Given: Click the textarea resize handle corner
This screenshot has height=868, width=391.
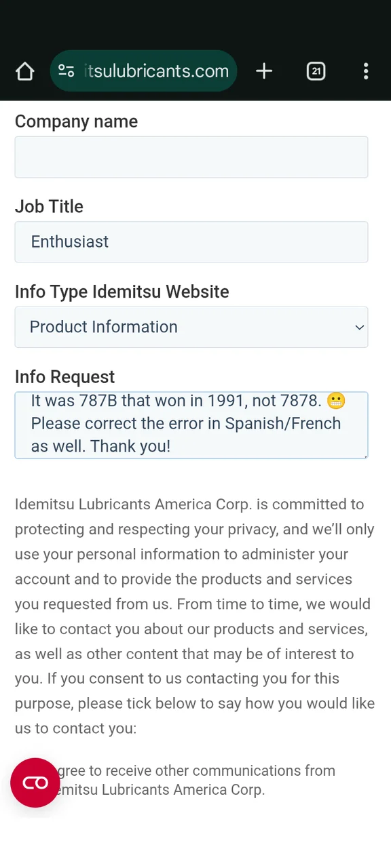Looking at the screenshot, I should [x=365, y=456].
